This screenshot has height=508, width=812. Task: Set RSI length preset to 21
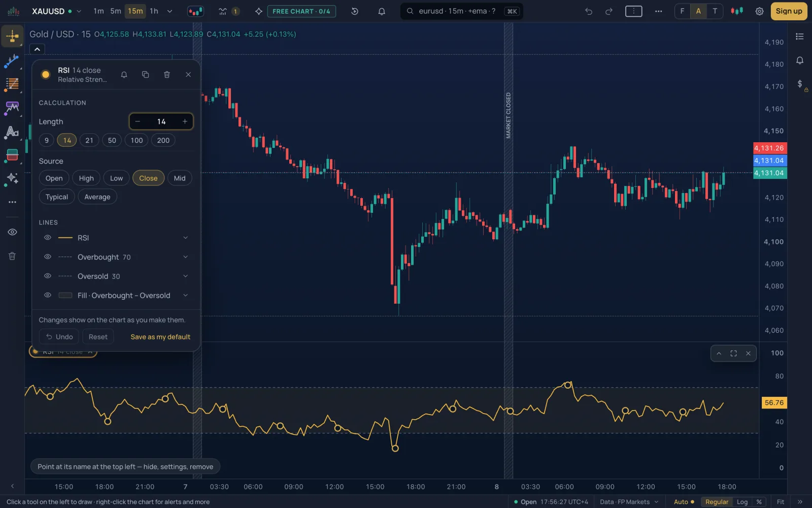point(89,141)
